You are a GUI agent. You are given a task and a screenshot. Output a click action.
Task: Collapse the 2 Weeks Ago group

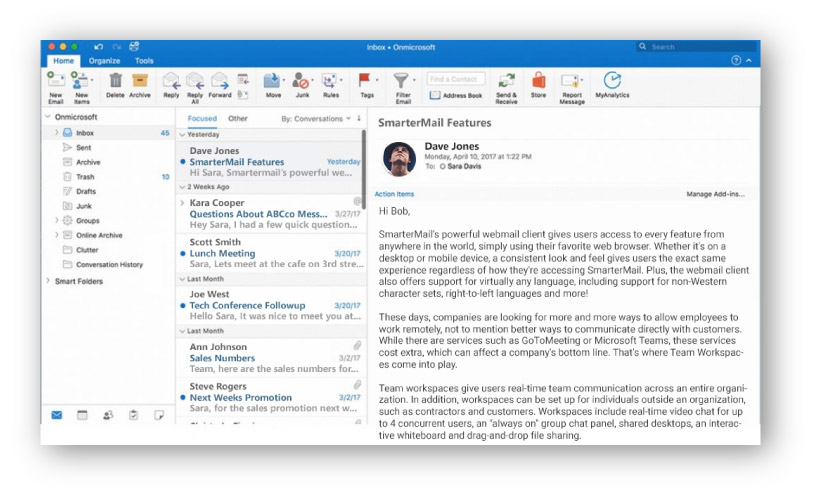182,187
